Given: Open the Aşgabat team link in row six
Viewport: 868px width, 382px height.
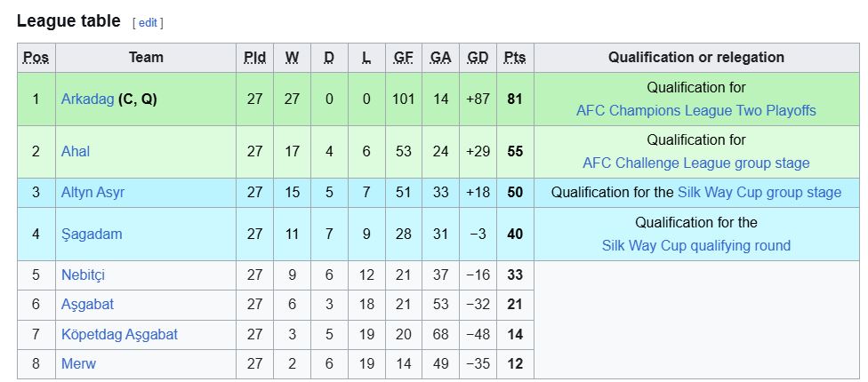Looking at the screenshot, I should coord(87,305).
